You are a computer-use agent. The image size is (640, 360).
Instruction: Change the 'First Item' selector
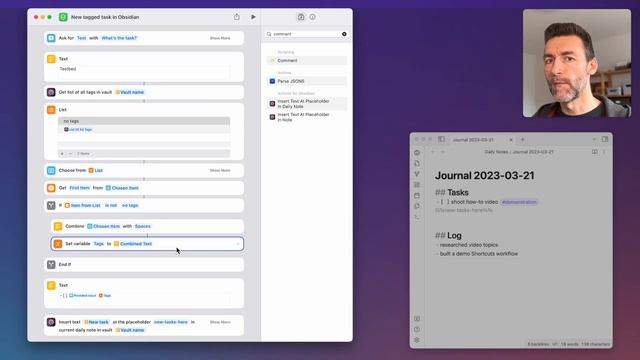79,188
